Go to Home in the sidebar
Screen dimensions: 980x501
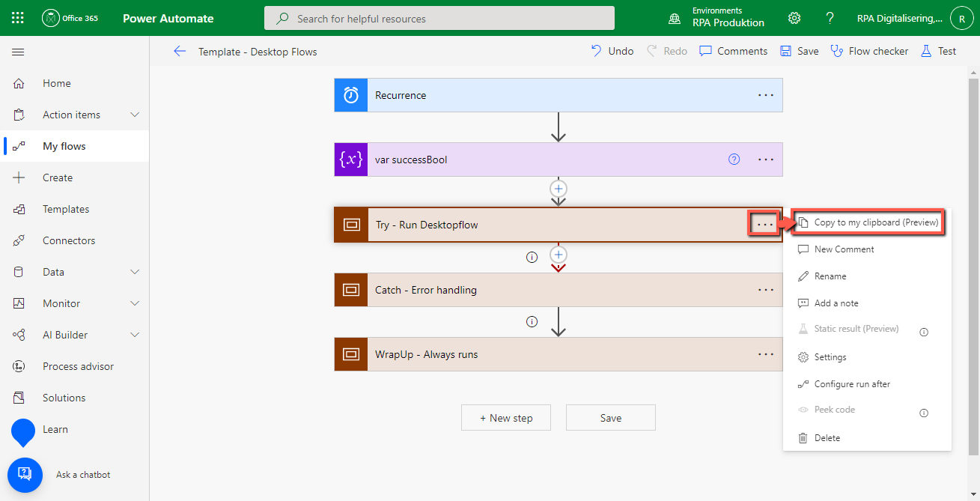tap(75, 83)
